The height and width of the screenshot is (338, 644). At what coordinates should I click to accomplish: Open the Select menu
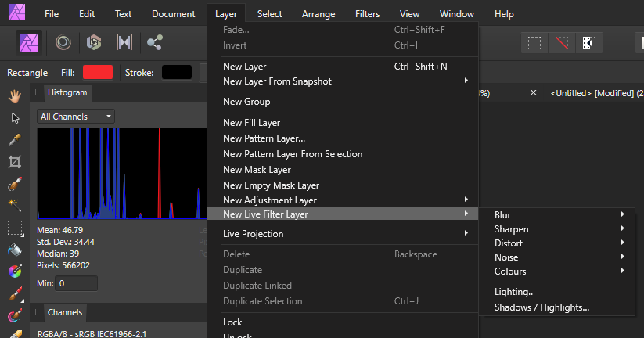pos(269,14)
